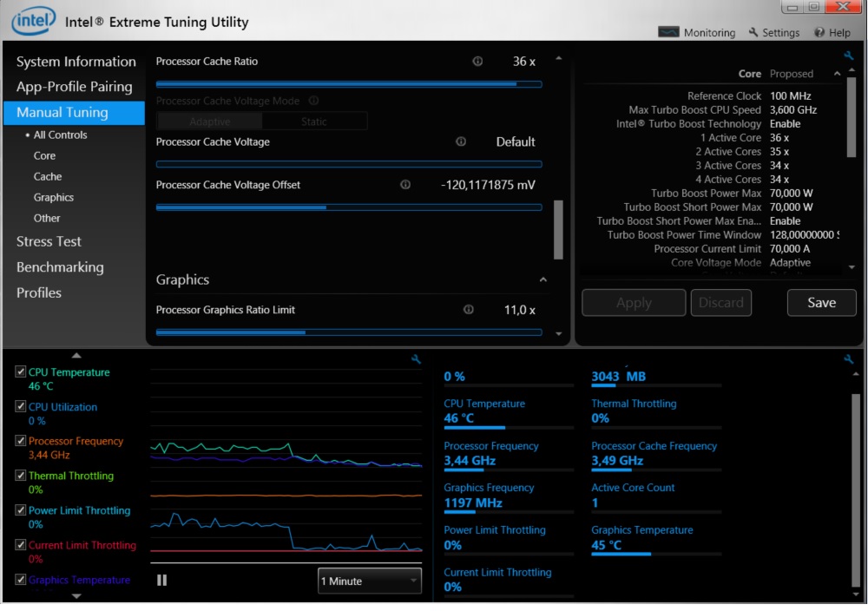Select Adaptive cache voltage mode
This screenshot has width=868, height=611.
[x=209, y=122]
